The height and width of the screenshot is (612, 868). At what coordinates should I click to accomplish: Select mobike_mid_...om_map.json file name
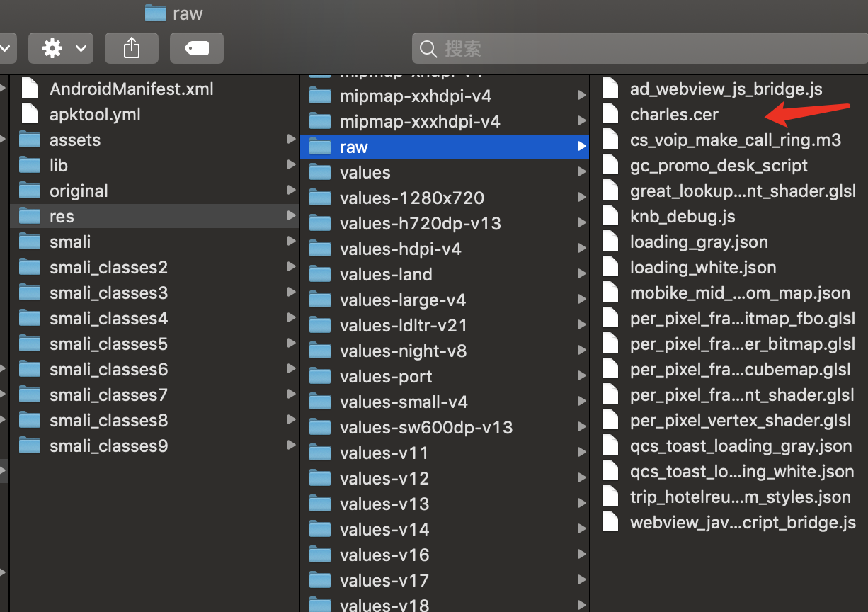pyautogui.click(x=740, y=293)
